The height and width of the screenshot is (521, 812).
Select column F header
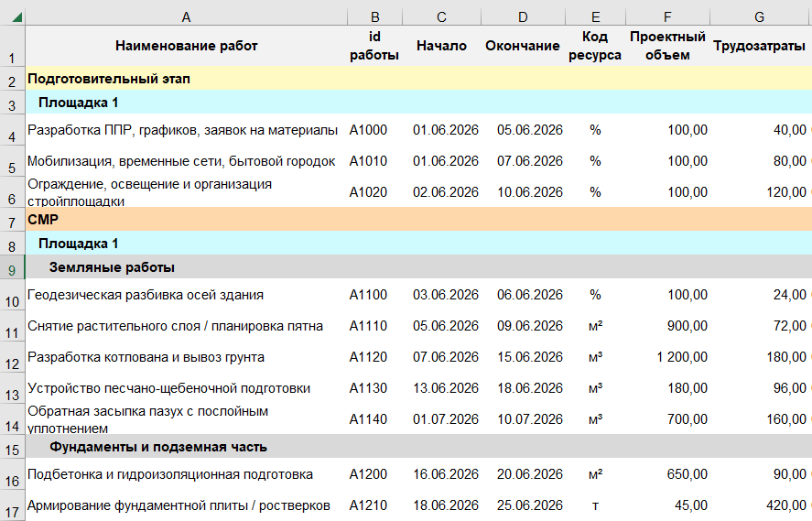click(x=667, y=17)
